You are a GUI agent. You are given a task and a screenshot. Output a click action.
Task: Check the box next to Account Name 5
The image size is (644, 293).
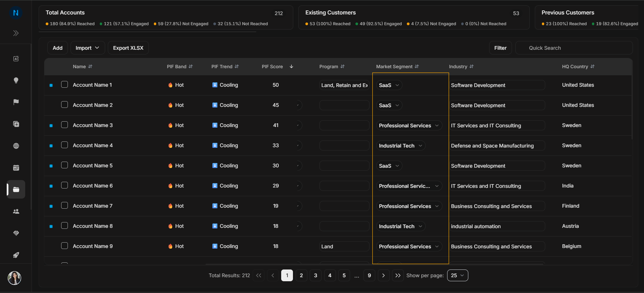[x=65, y=165]
